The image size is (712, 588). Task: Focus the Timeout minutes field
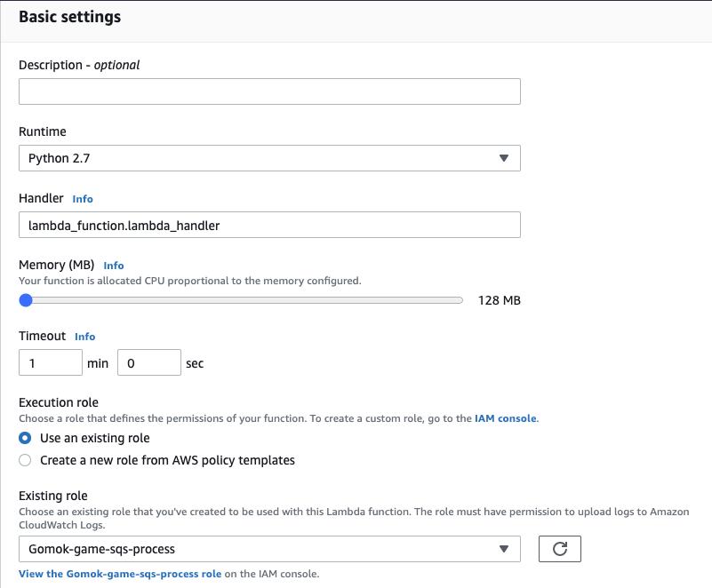pyautogui.click(x=51, y=362)
